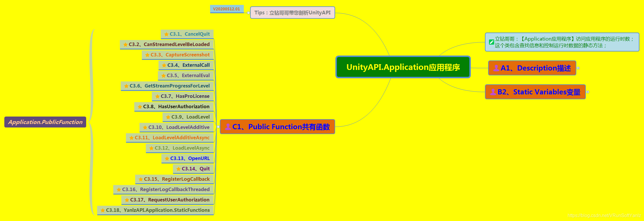Screen dimensions: 644x221
Task: Select the C3.5 ExternalEval subtopic
Action: [x=186, y=76]
